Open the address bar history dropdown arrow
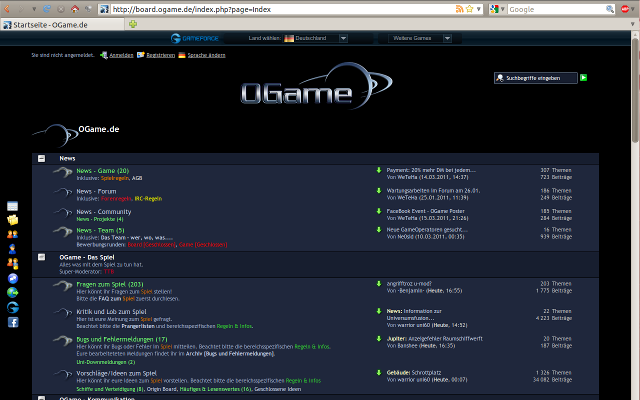The image size is (640, 400). tap(479, 9)
